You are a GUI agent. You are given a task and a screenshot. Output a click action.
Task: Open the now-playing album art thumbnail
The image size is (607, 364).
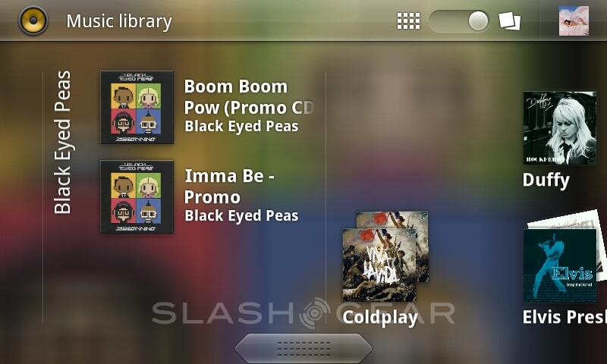574,21
